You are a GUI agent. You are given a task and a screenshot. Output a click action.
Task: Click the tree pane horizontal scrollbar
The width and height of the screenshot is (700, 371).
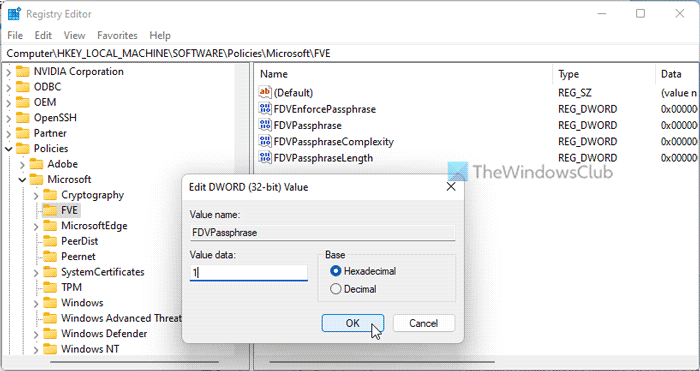tap(134, 362)
